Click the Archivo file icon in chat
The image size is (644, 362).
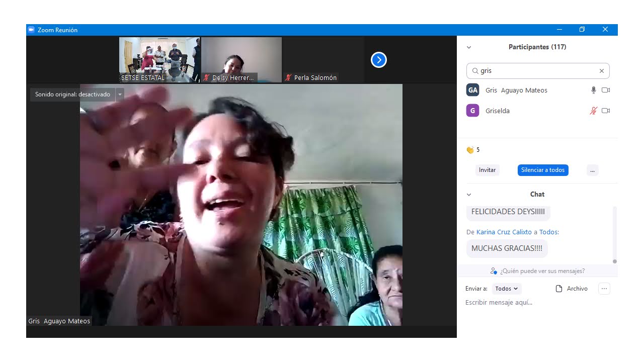(x=558, y=289)
